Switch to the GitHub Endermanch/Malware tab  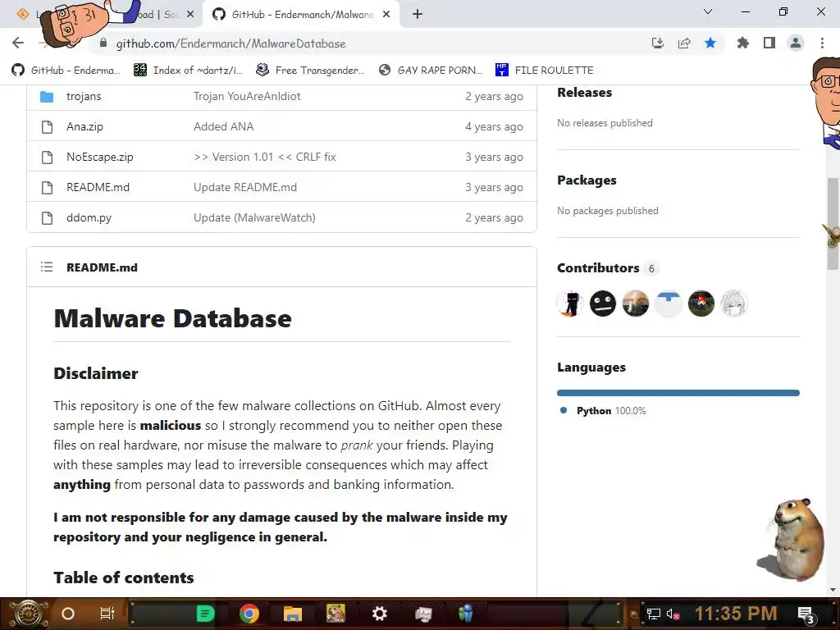pyautogui.click(x=302, y=15)
